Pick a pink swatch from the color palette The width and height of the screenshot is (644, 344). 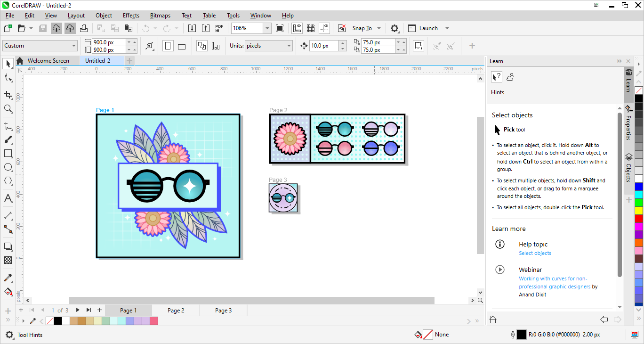coord(154,321)
